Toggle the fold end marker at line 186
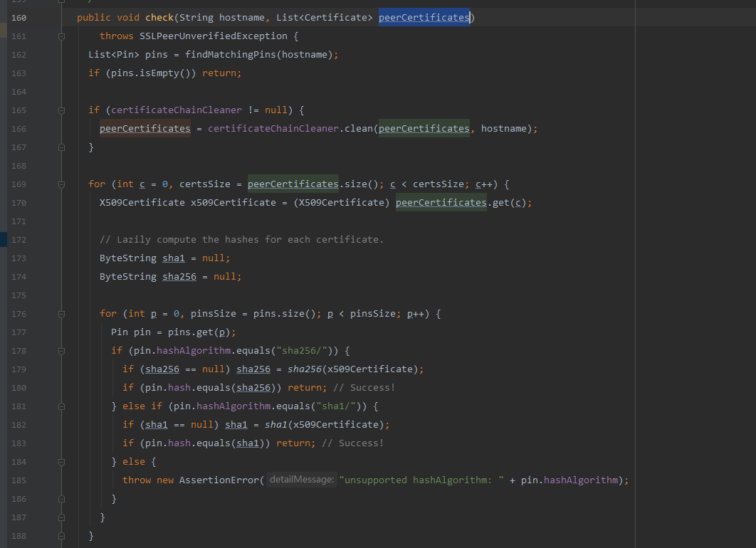The width and height of the screenshot is (756, 548). click(x=62, y=500)
